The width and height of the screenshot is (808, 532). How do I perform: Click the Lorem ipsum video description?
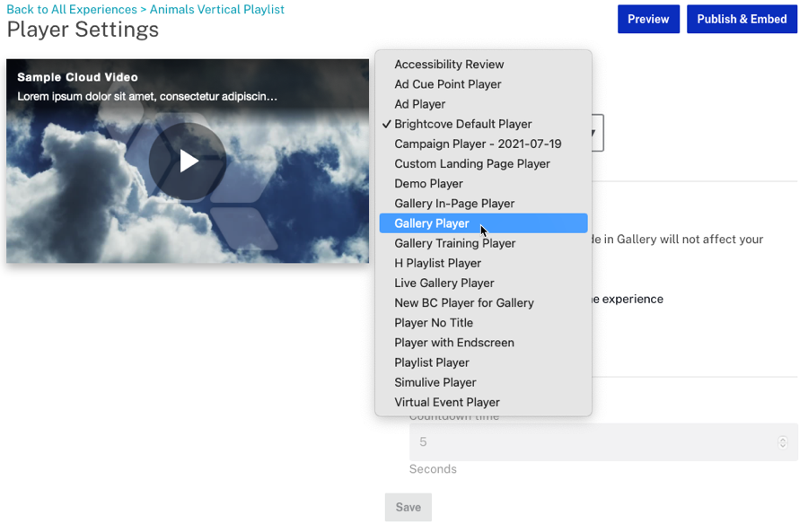[147, 96]
